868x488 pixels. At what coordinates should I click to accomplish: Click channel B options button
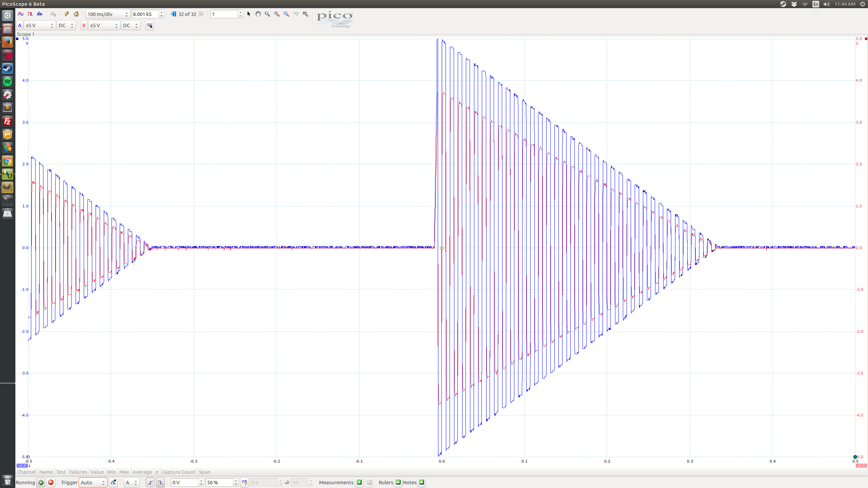click(84, 25)
